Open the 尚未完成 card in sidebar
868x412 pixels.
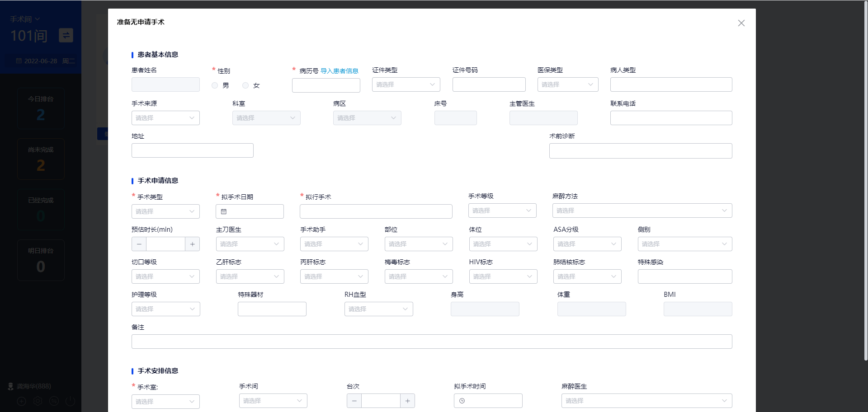(x=41, y=159)
